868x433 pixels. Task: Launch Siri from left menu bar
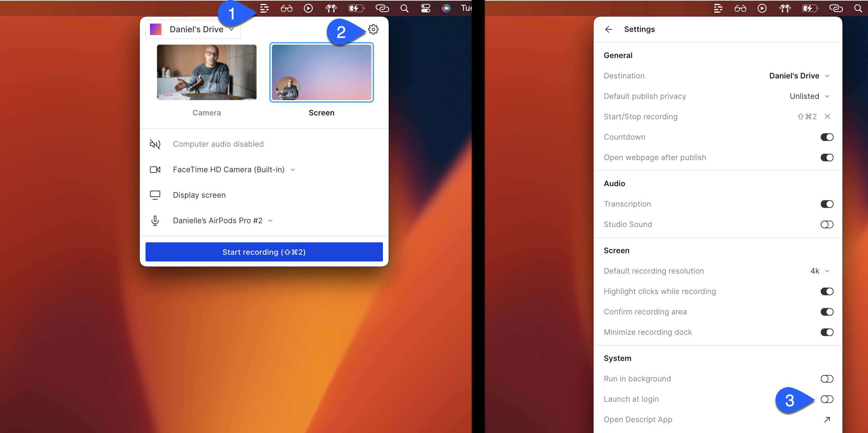(x=446, y=8)
